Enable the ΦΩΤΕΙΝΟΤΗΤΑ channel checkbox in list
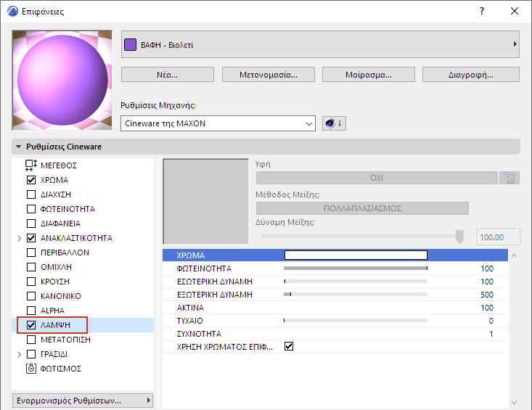This screenshot has width=532, height=410. tap(31, 209)
